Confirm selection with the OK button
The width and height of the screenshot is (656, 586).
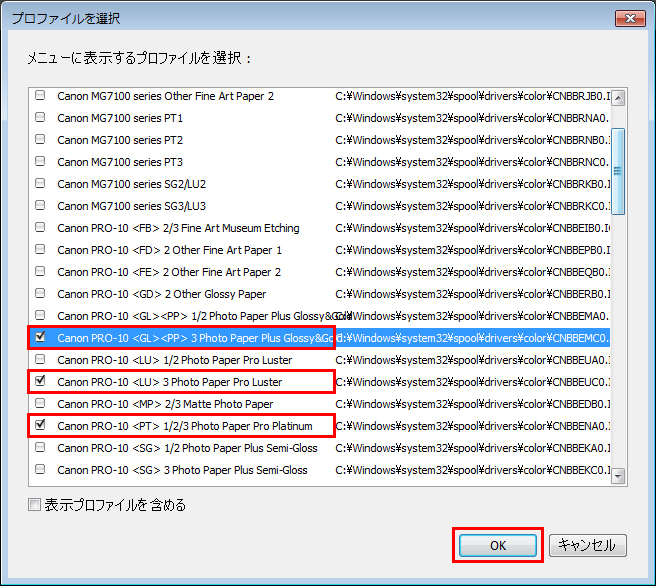pos(498,545)
